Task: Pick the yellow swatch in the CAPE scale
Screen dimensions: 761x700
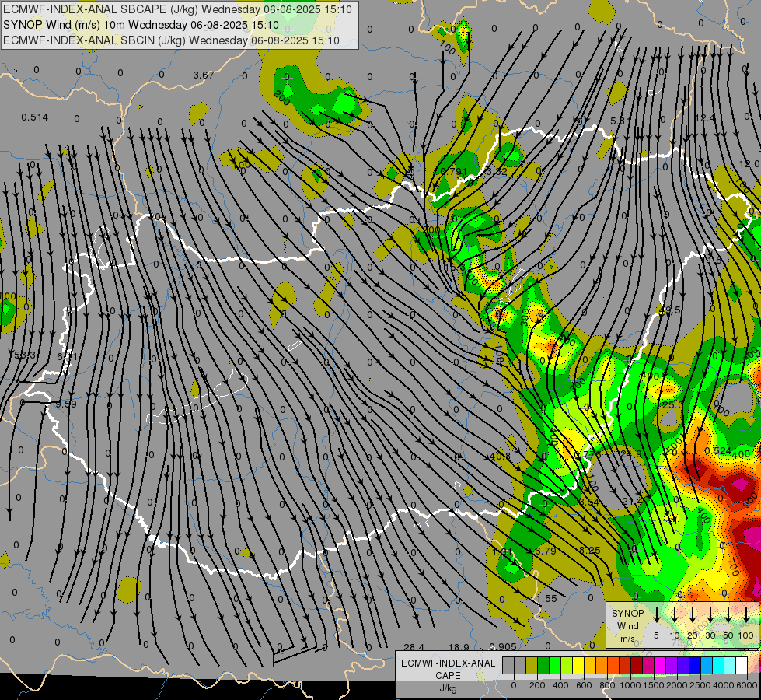Action: [578, 665]
